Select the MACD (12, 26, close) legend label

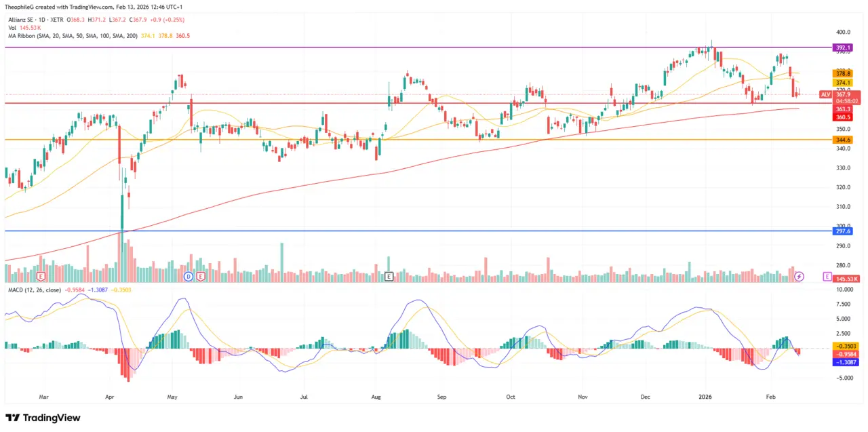point(34,290)
